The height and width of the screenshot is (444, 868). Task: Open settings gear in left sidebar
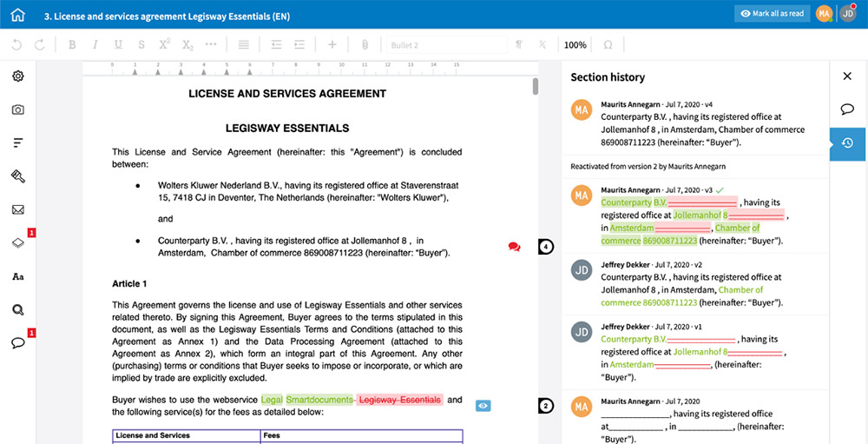coord(18,76)
